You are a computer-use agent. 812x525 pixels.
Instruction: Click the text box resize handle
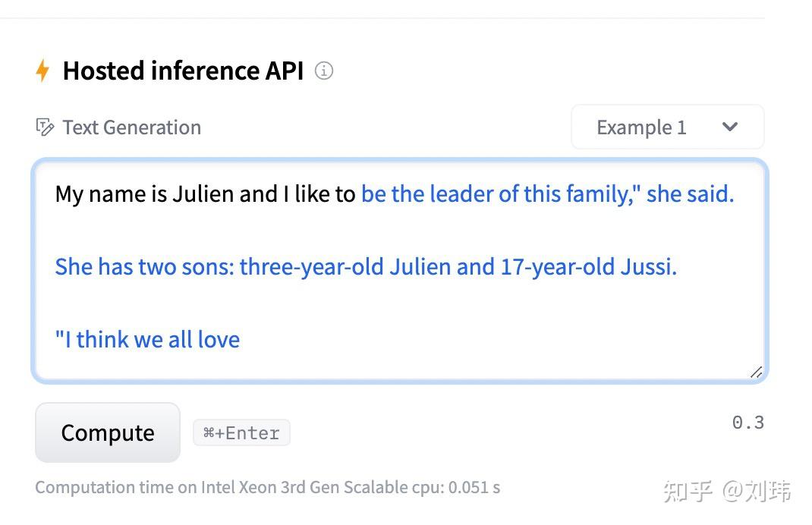(x=757, y=372)
